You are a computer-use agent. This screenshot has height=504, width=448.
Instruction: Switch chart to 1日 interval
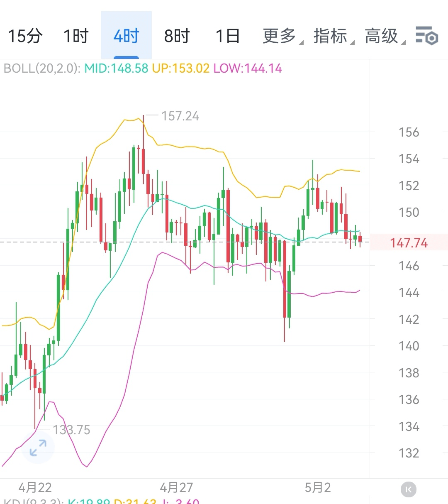(228, 36)
